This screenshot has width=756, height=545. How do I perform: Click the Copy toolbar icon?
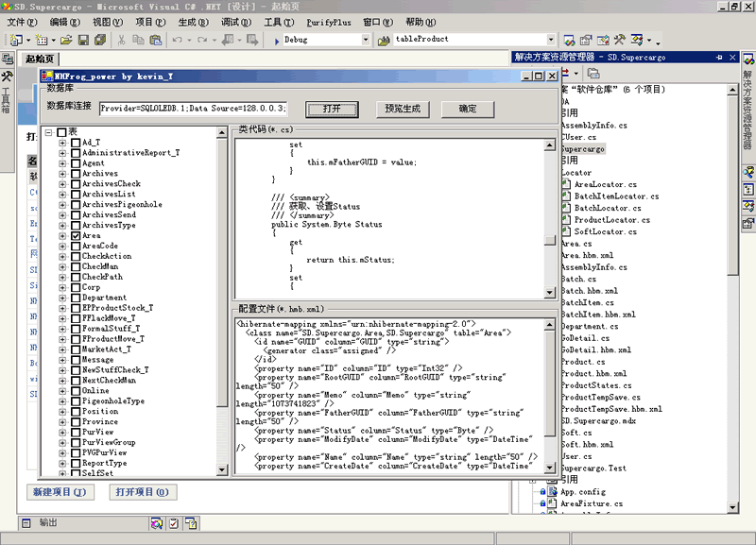point(138,40)
